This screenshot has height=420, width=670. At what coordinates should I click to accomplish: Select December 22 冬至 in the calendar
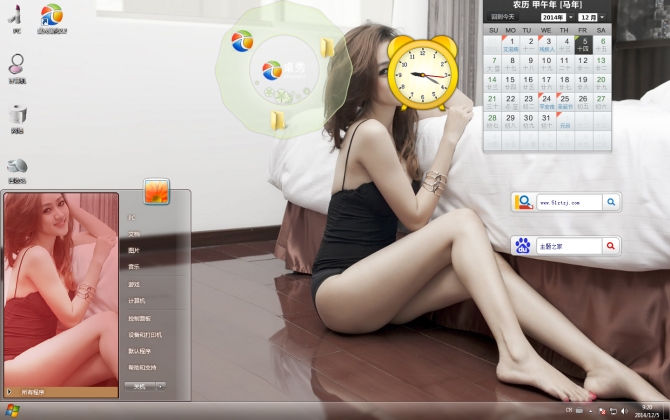pos(511,102)
